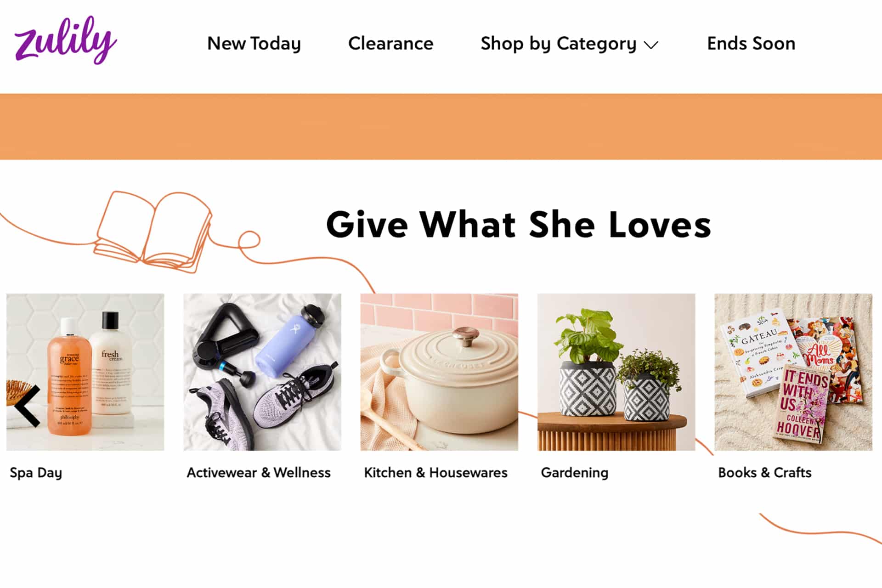Select the Spa Day product image
This screenshot has height=588, width=882.
tap(85, 372)
